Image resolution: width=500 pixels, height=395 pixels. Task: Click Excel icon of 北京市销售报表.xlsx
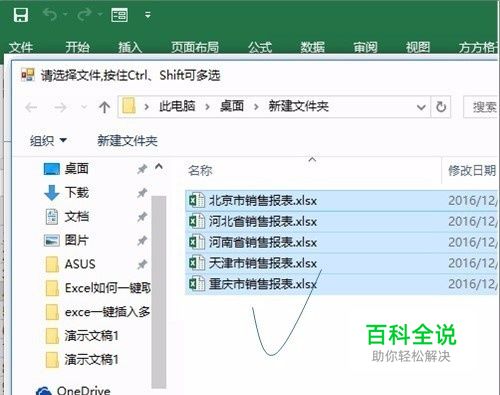pos(197,201)
